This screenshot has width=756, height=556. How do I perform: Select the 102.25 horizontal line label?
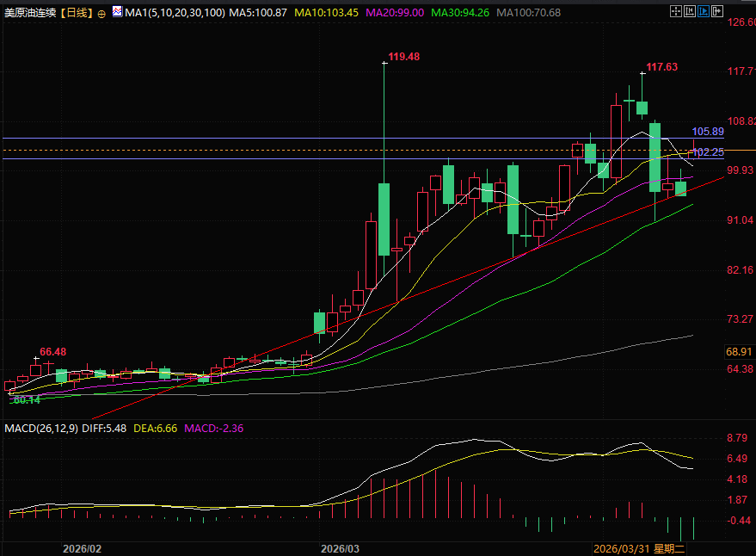pyautogui.click(x=708, y=152)
